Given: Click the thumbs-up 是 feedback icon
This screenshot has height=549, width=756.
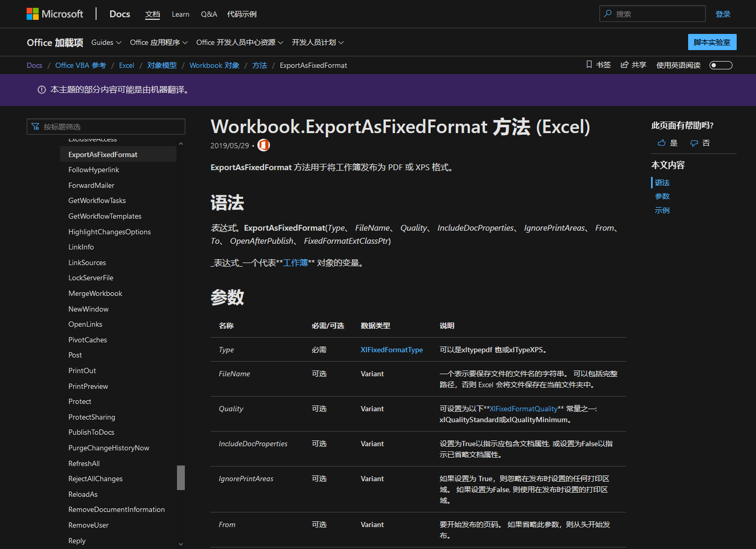Looking at the screenshot, I should (x=662, y=143).
